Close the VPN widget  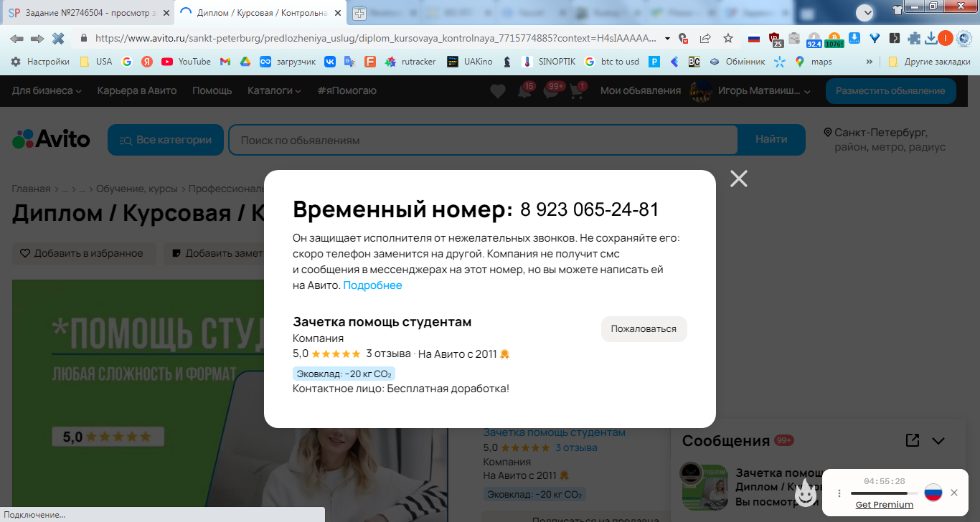tap(953, 493)
